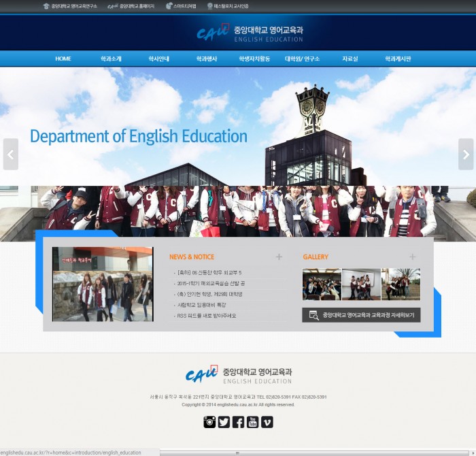Open the Instagram icon in footer
The width and height of the screenshot is (476, 456).
pos(209,422)
